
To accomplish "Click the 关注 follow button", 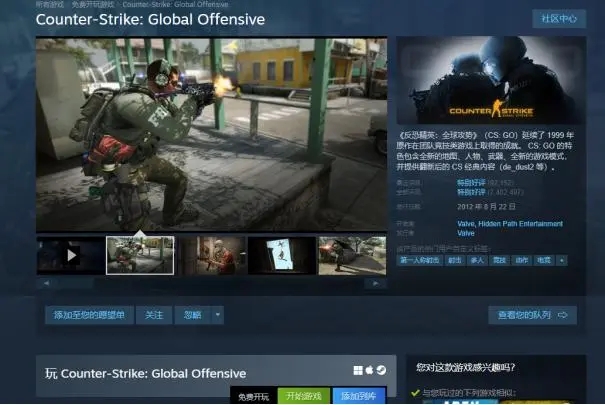I will tap(154, 315).
